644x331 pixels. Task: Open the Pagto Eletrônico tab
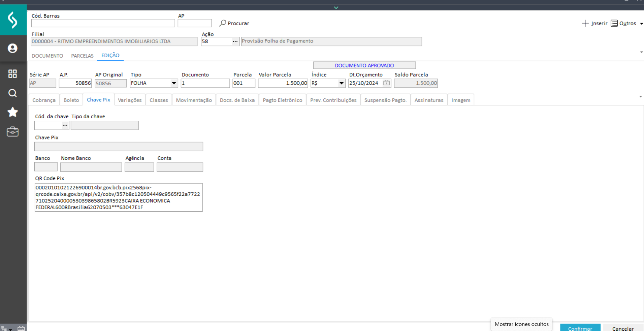(x=283, y=100)
